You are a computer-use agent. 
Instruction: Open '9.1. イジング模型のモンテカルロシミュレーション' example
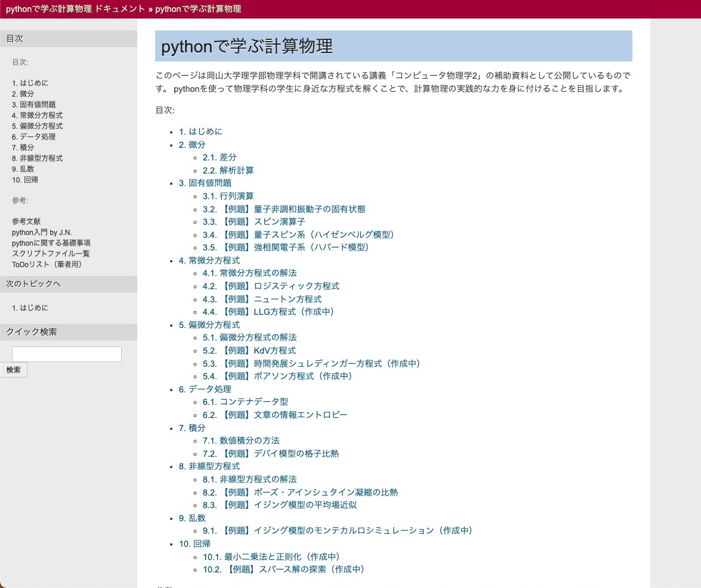[338, 531]
